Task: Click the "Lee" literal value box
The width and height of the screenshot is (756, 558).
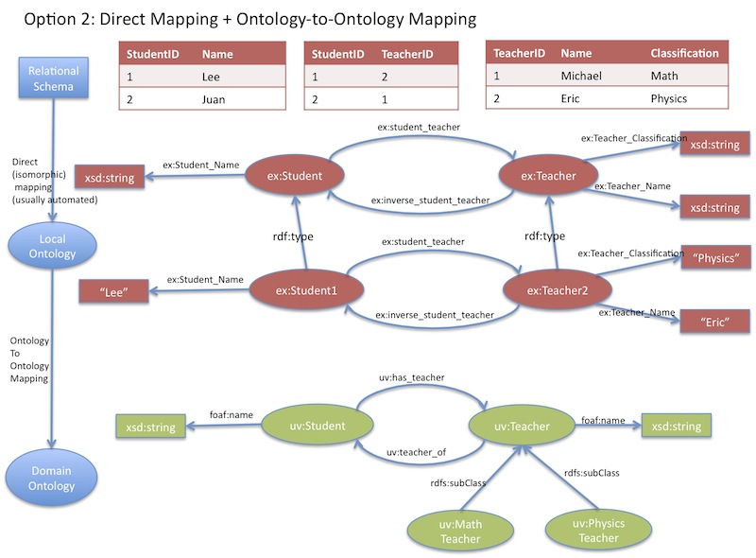Action: click(113, 293)
